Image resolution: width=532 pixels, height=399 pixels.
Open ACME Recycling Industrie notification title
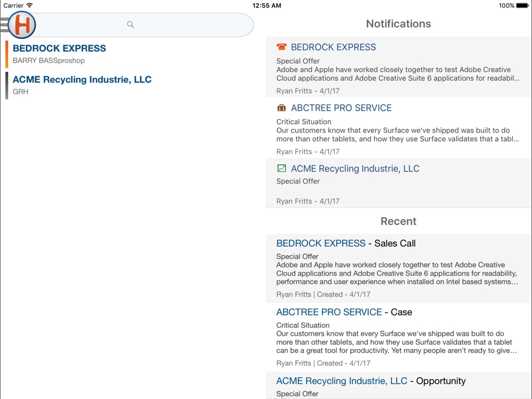pos(355,169)
